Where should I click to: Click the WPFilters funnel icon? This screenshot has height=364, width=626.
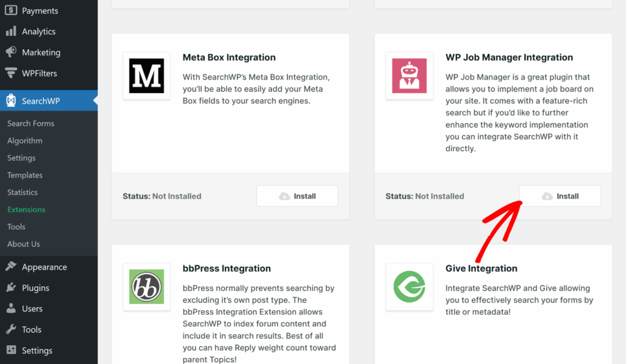point(10,73)
